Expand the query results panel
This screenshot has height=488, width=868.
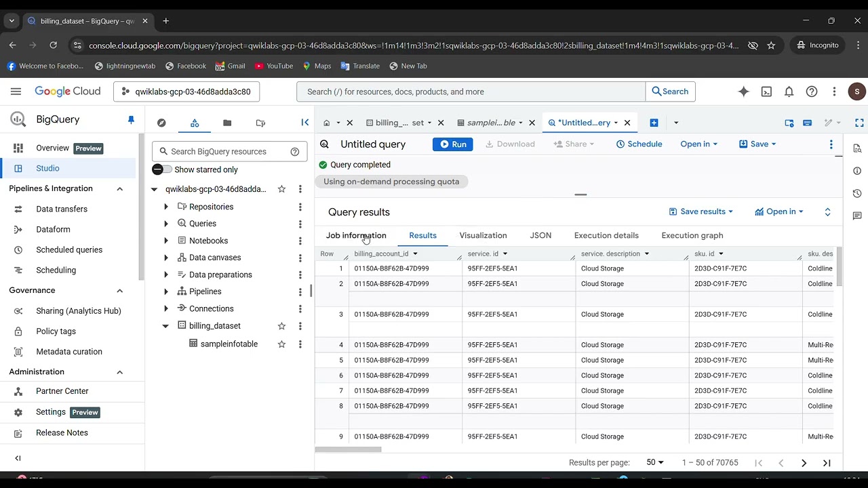click(x=827, y=212)
